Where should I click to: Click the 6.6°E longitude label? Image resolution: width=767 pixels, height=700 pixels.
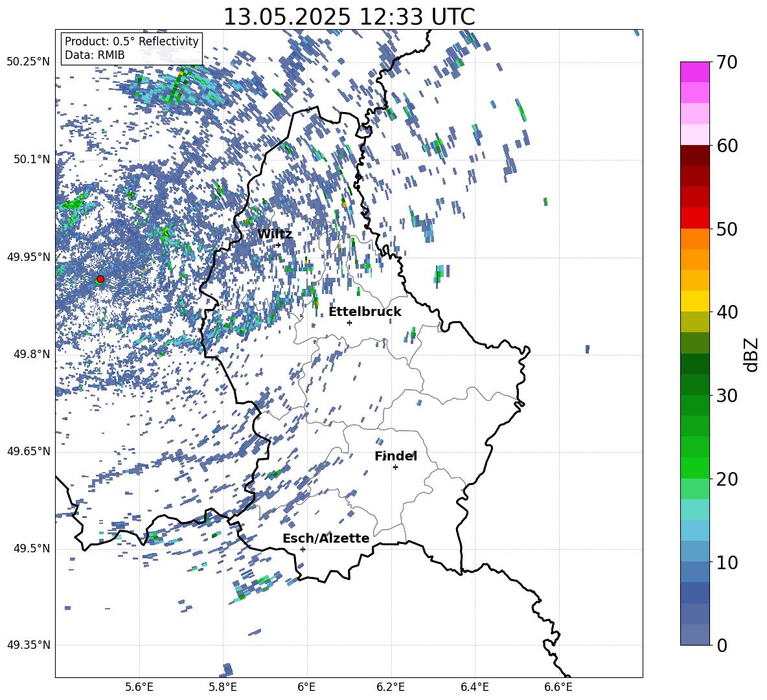coord(558,687)
